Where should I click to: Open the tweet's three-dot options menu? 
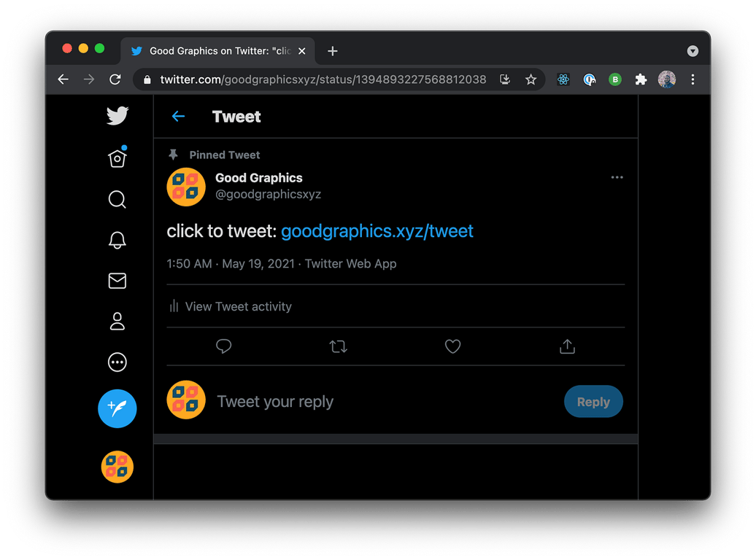pos(617,177)
